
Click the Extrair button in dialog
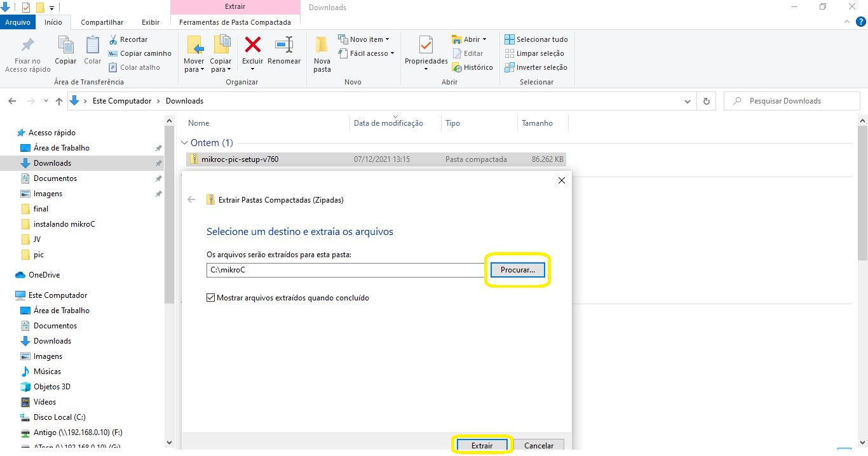pos(482,445)
